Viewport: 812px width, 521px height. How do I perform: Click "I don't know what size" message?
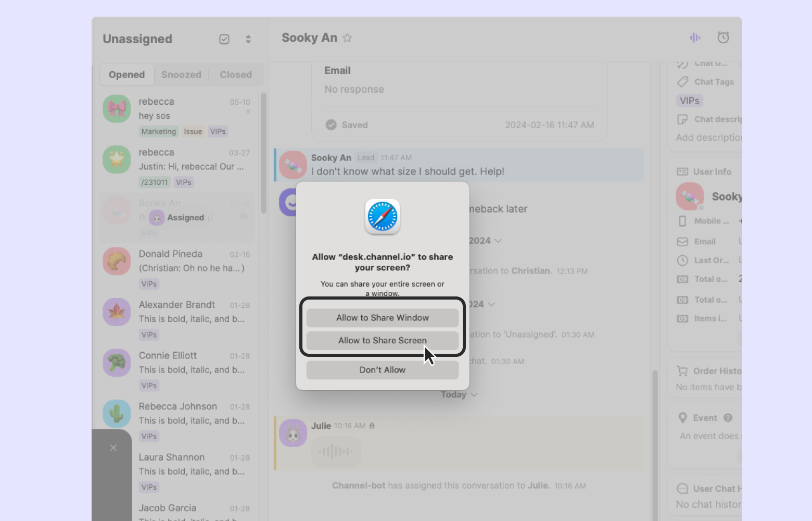point(408,171)
